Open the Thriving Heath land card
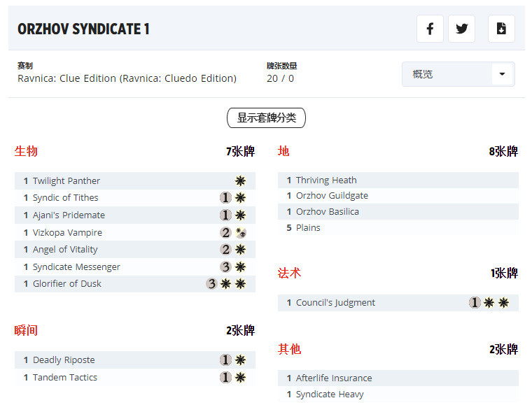Image resolution: width=532 pixels, height=412 pixels. (326, 180)
